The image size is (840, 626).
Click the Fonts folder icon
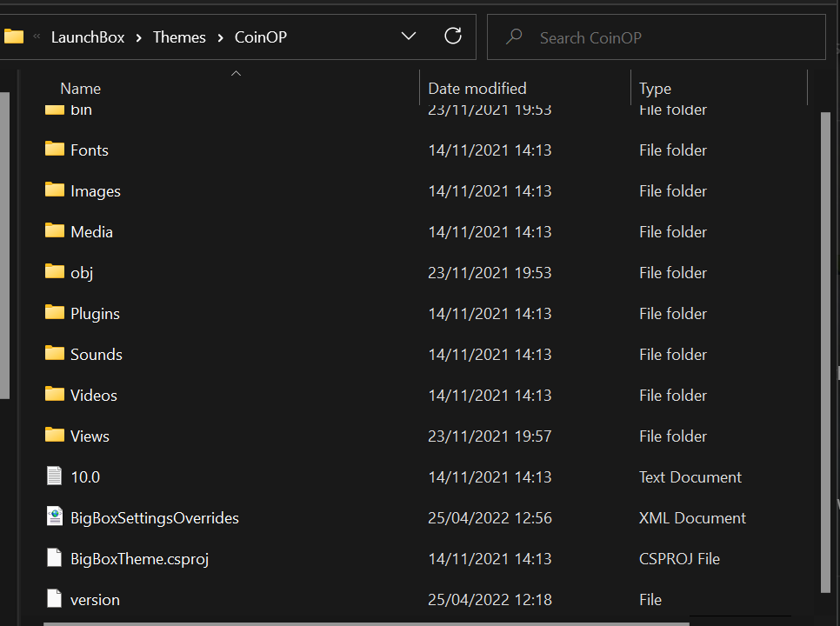click(54, 149)
